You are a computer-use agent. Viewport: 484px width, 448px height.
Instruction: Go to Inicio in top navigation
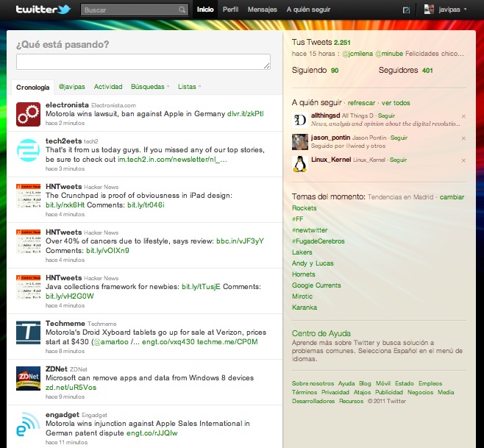click(205, 10)
